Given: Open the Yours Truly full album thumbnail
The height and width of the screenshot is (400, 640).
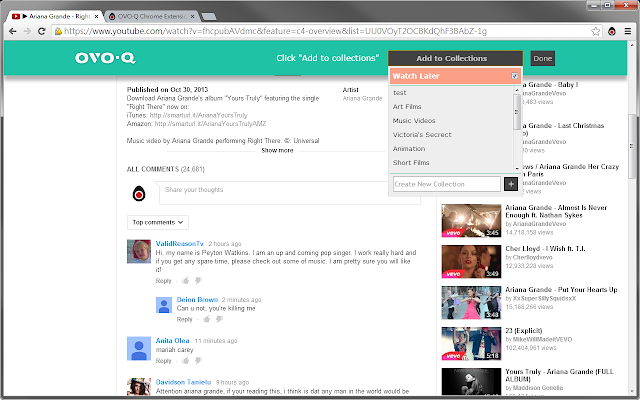Looking at the screenshot, I should coord(471,382).
